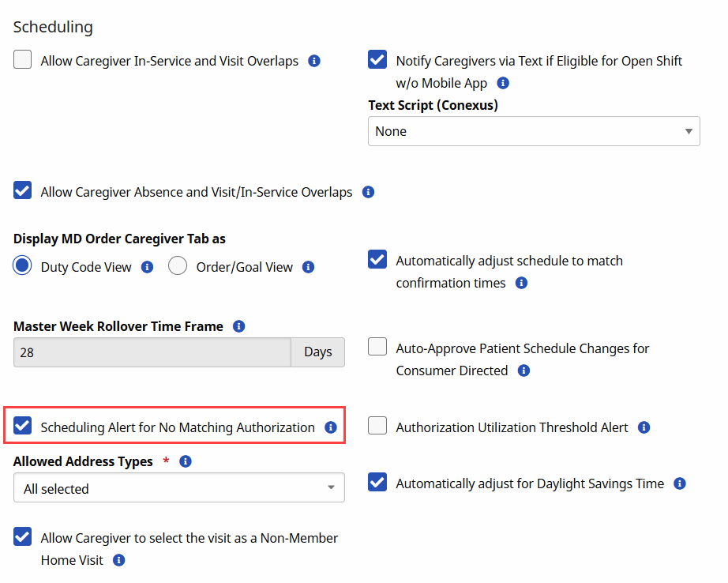Click the Master Week Rollover days field
The width and height of the screenshot is (728, 583).
(x=152, y=352)
